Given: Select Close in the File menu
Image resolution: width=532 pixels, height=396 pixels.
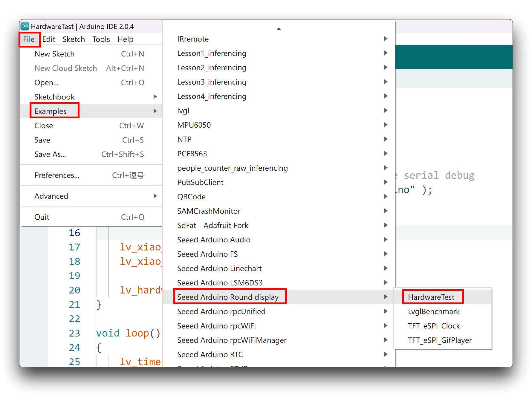Looking at the screenshot, I should pyautogui.click(x=91, y=126).
